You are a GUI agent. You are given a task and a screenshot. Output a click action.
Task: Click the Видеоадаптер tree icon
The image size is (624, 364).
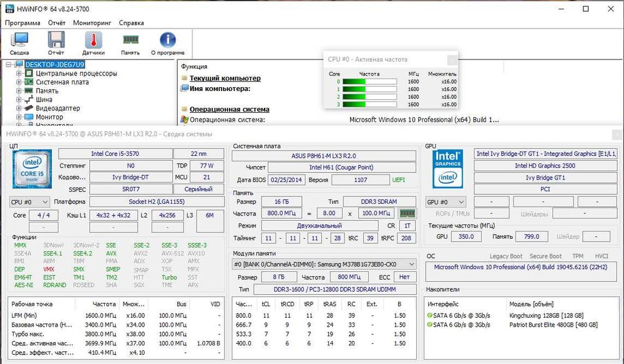[29, 108]
